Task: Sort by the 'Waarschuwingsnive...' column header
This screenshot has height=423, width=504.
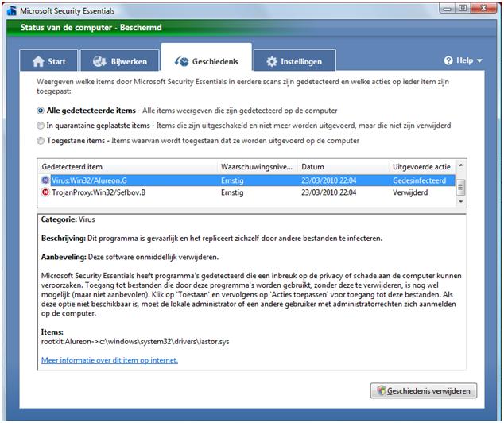Action: click(257, 167)
